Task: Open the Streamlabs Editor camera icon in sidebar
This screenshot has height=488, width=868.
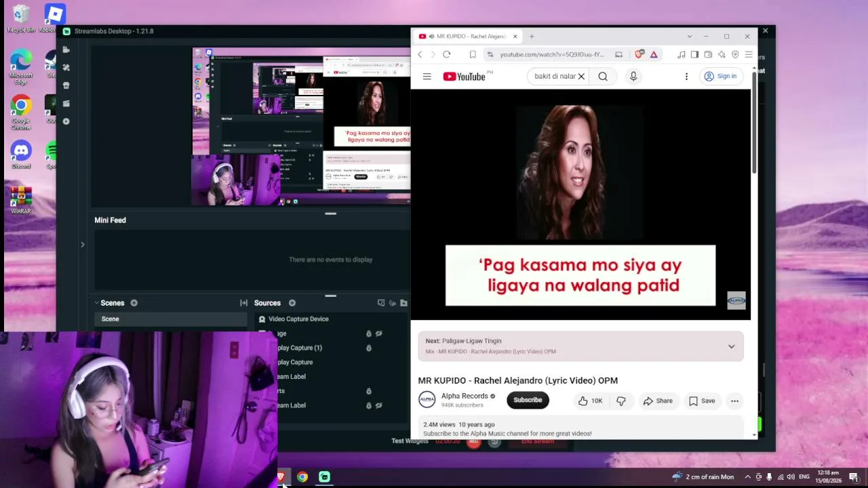Action: click(x=66, y=49)
